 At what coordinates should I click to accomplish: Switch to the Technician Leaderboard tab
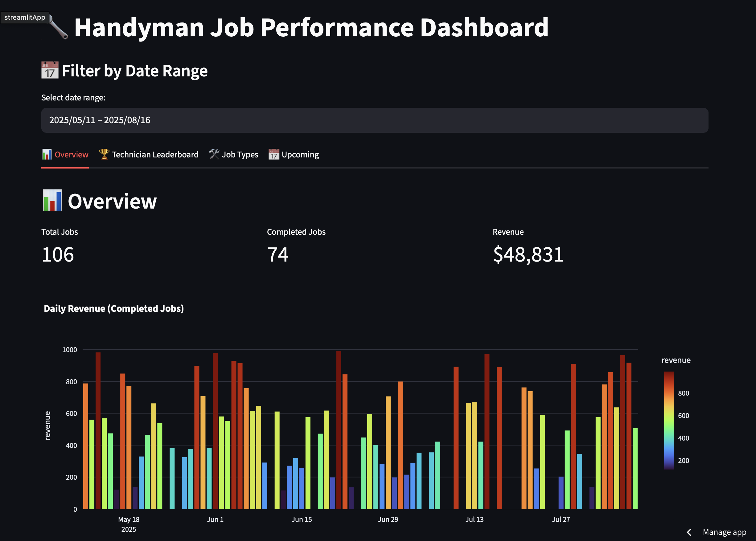point(155,154)
